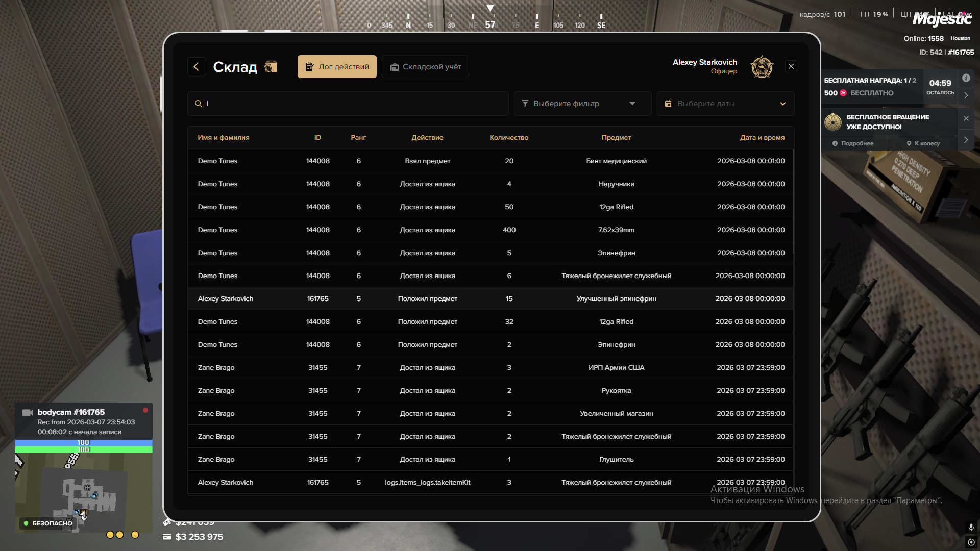Switch to Складской учёт tab
Viewport: 980px width, 551px height.
pyautogui.click(x=425, y=67)
